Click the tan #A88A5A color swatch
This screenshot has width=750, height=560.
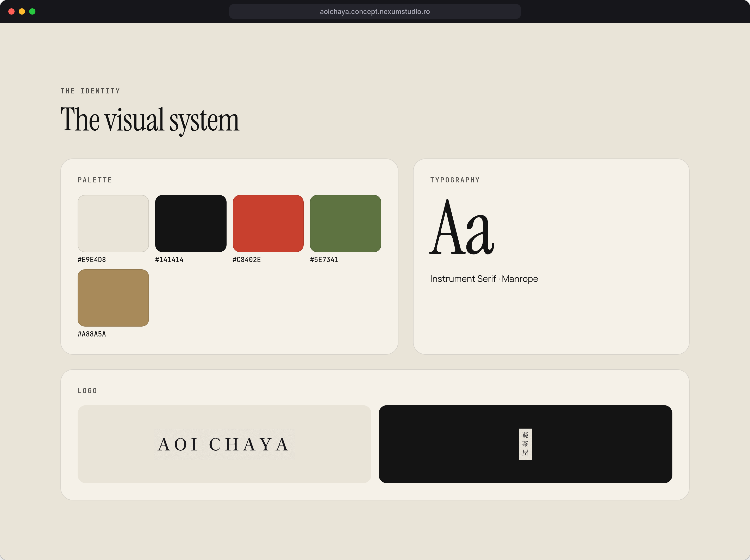[x=113, y=298]
